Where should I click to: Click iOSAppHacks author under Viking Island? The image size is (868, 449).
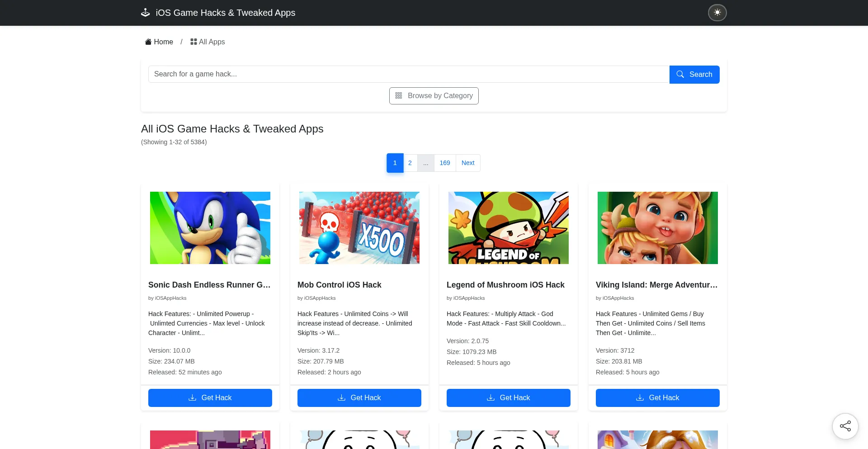618,298
